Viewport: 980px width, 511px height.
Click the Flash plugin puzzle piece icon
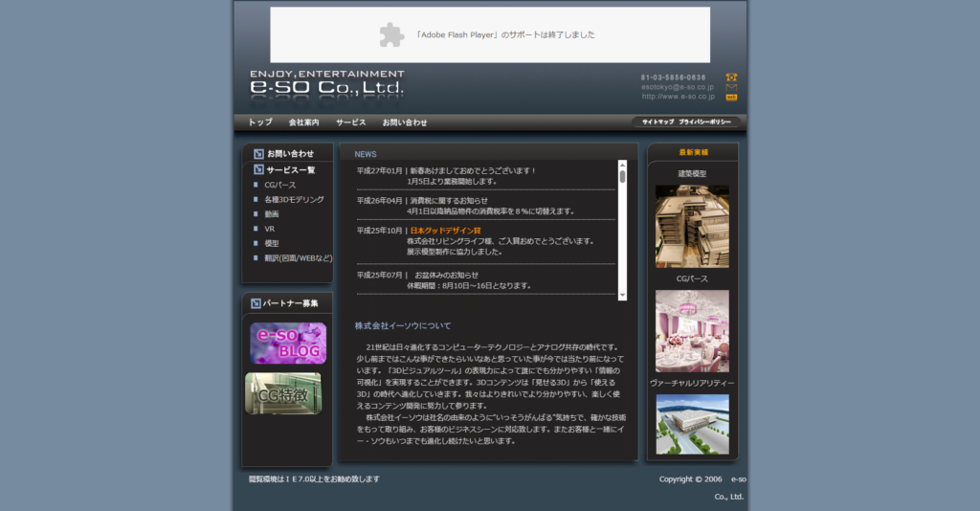pyautogui.click(x=391, y=34)
